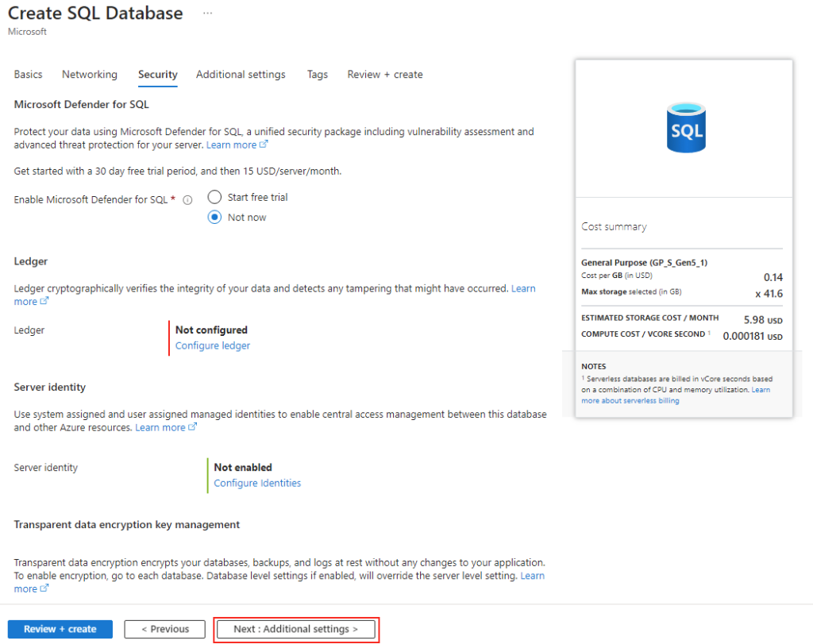Screen dimensions: 813x644
Task: Click the Create SQL Database page title
Action: pyautogui.click(x=95, y=13)
